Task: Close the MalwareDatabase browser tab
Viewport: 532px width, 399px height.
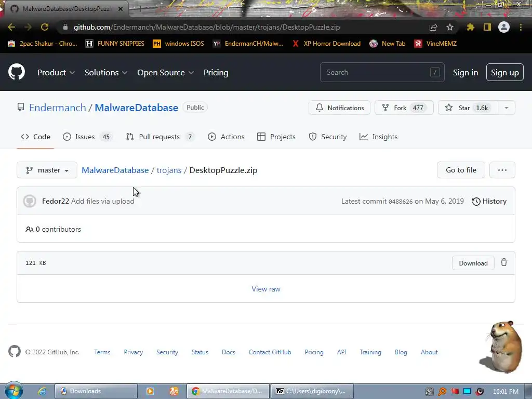Action: [120, 9]
